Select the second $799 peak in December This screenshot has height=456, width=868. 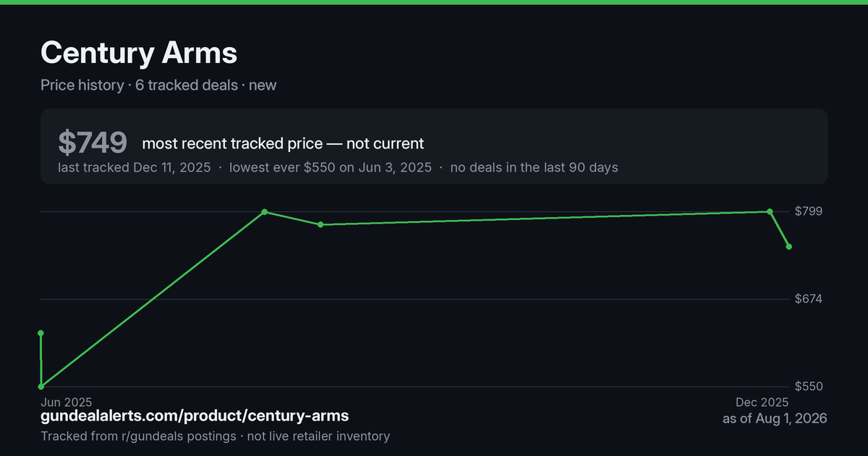(770, 211)
